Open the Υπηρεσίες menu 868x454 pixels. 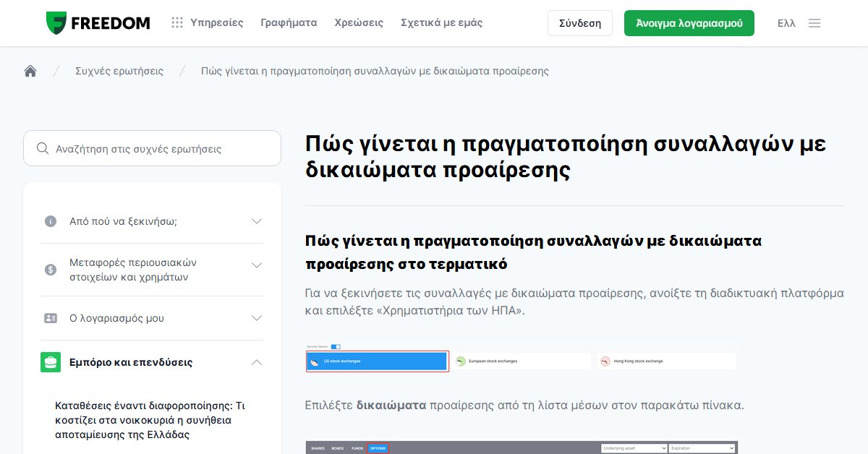coord(216,22)
